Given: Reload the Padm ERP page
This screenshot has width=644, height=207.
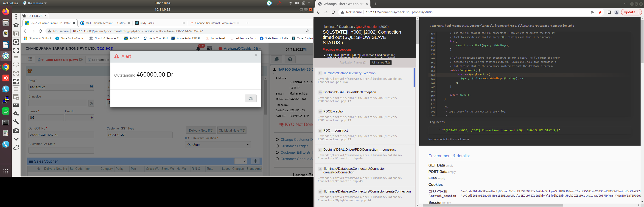Looking at the screenshot, I should 40,31.
